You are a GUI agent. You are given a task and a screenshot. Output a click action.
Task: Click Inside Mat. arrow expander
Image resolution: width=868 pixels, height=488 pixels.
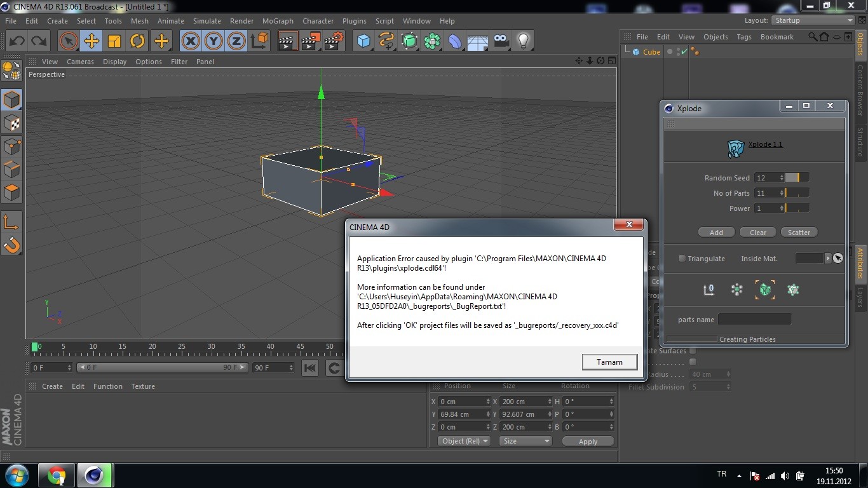(x=827, y=258)
